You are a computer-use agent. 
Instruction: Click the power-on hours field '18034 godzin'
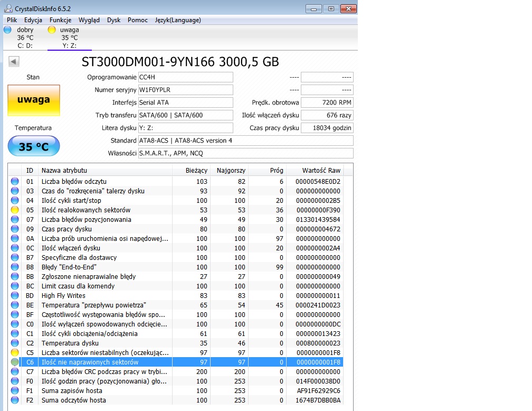pos(327,128)
